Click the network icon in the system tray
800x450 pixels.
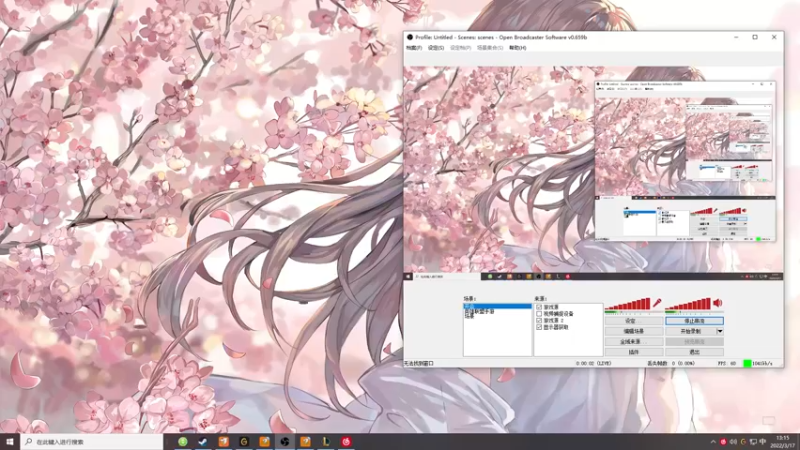tap(753, 442)
